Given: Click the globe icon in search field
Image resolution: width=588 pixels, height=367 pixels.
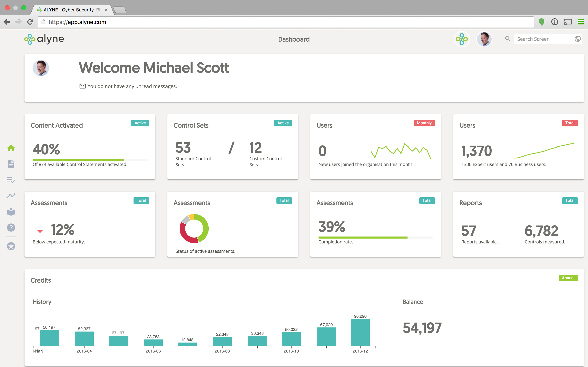Looking at the screenshot, I should coord(578,39).
